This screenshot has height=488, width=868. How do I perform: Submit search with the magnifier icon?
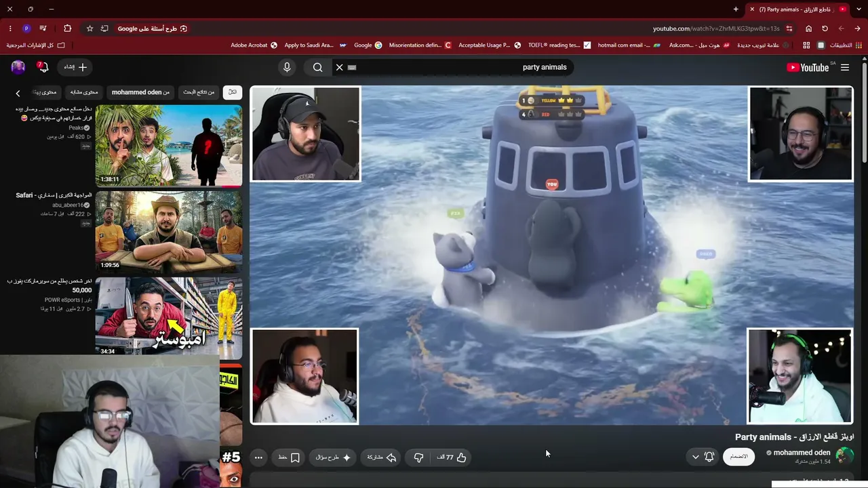point(317,67)
